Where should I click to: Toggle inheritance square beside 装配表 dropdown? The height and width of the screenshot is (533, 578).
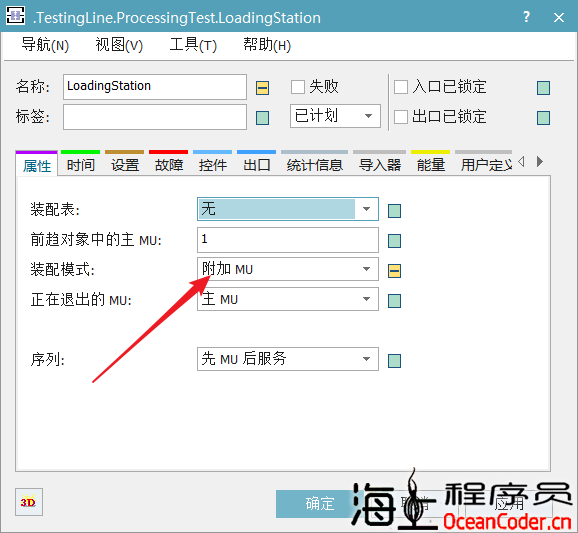coord(394,211)
